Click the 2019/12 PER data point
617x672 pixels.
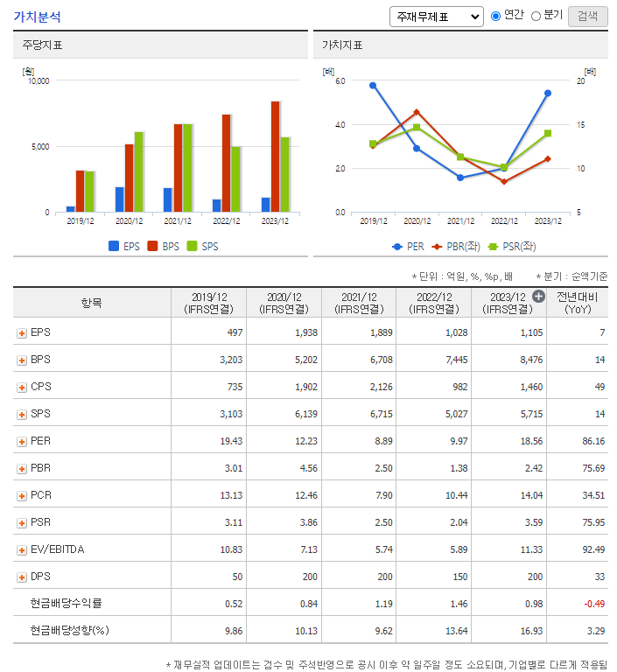(x=373, y=85)
